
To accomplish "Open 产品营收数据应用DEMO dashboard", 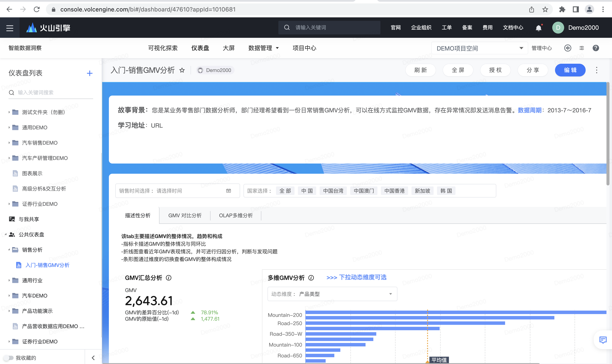I will click(x=53, y=326).
